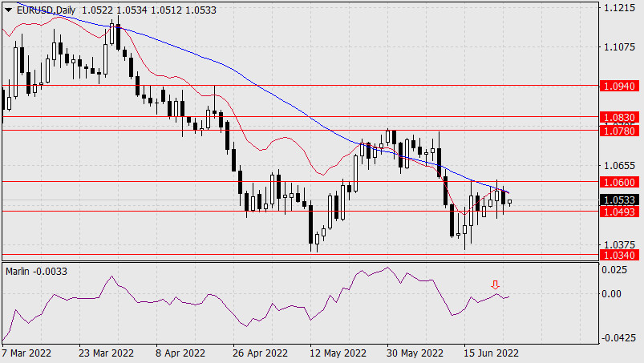The width and height of the screenshot is (644, 363).
Task: Click the red down arrow on Marlin oscillator
Action: click(x=496, y=284)
